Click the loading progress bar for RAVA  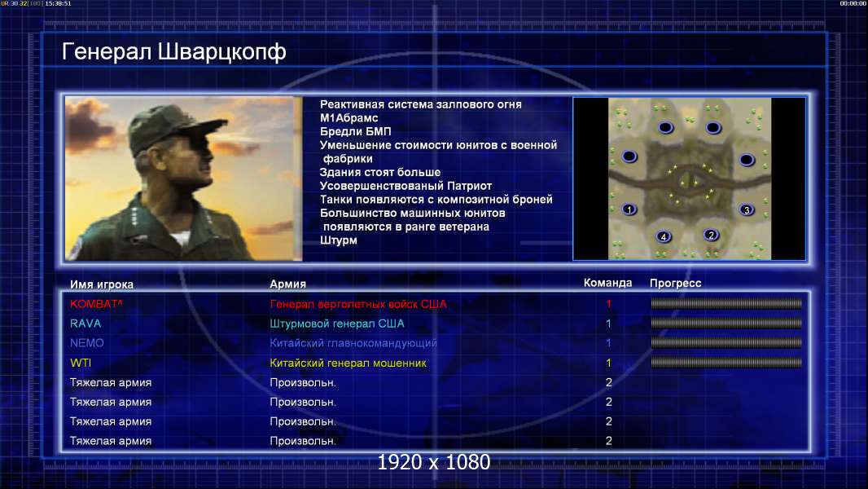pyautogui.click(x=726, y=323)
